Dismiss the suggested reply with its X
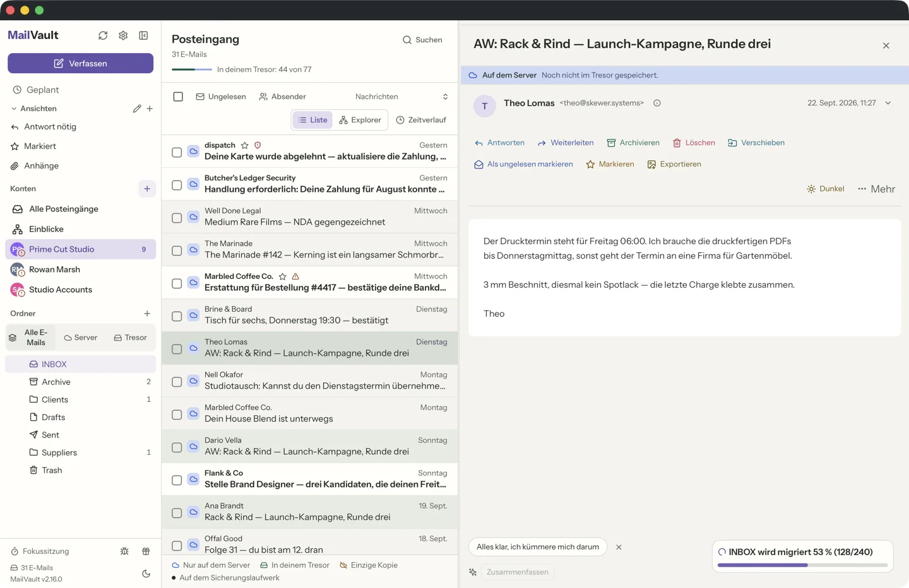 [x=619, y=547]
